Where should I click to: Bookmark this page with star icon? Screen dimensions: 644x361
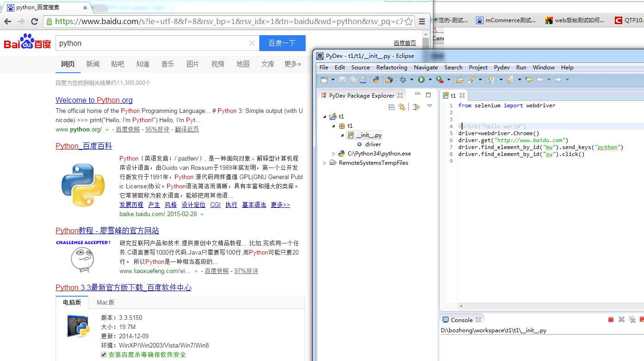[x=408, y=21]
